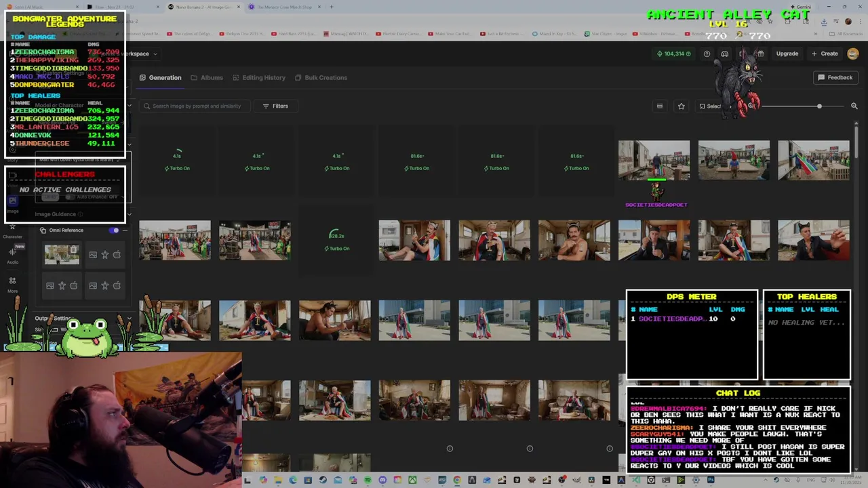Open the Bulk Creations tab
Image resolution: width=868 pixels, height=488 pixels.
click(321, 77)
